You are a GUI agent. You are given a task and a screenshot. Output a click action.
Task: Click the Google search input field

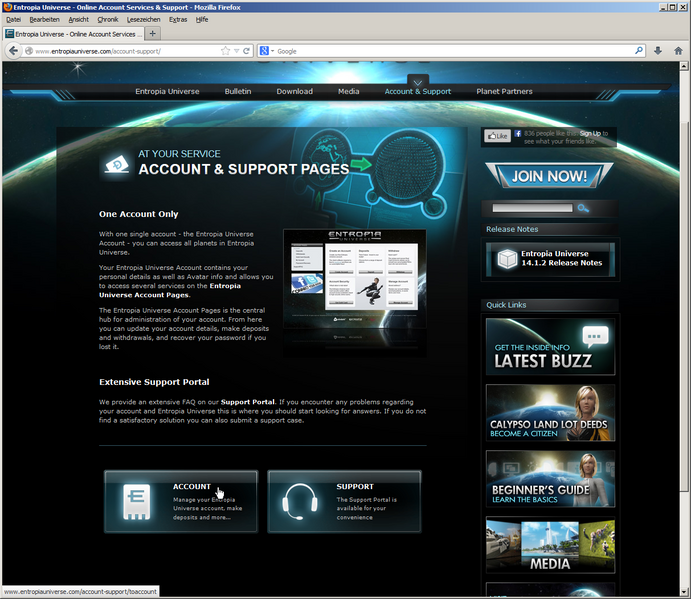[x=454, y=51]
